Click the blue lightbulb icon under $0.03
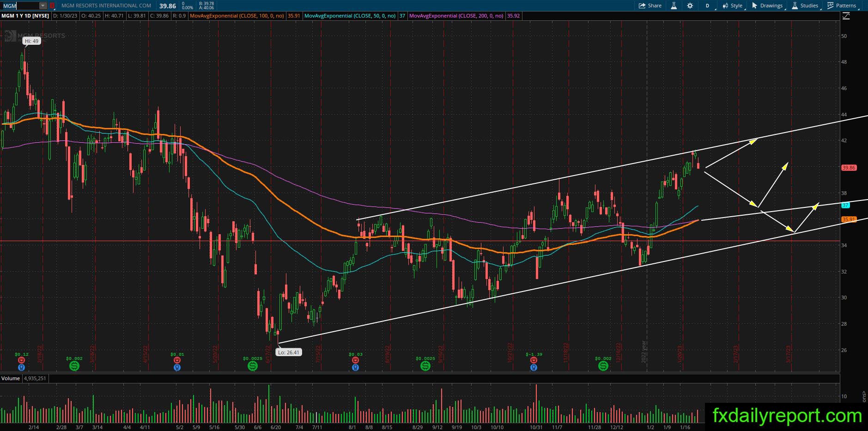Screen dimensions: 868x431 [x=355, y=368]
